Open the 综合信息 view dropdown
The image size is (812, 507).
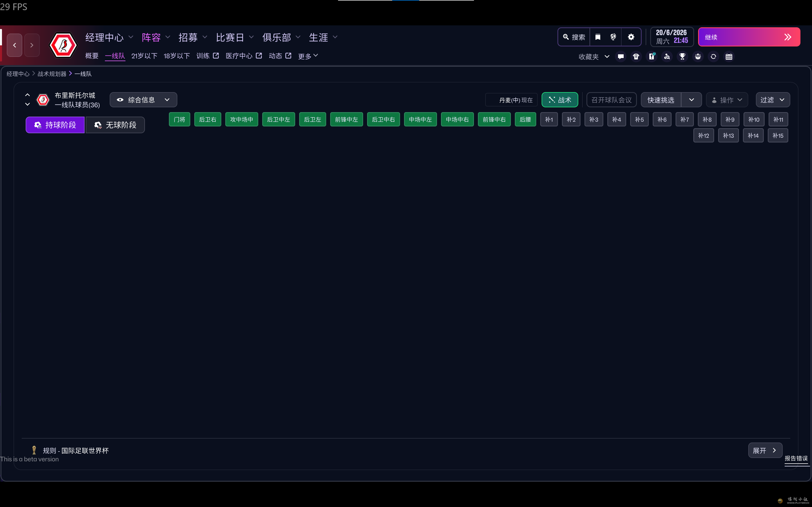(x=143, y=100)
